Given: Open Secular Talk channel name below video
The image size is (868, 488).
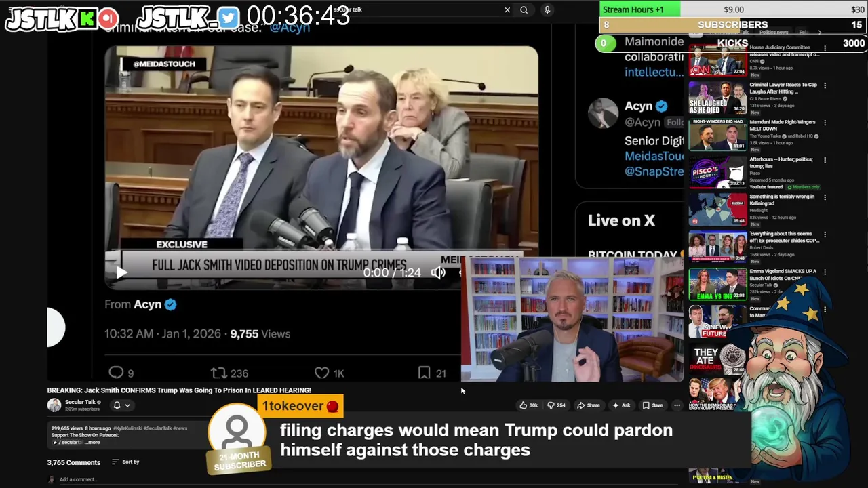Looking at the screenshot, I should [80, 402].
